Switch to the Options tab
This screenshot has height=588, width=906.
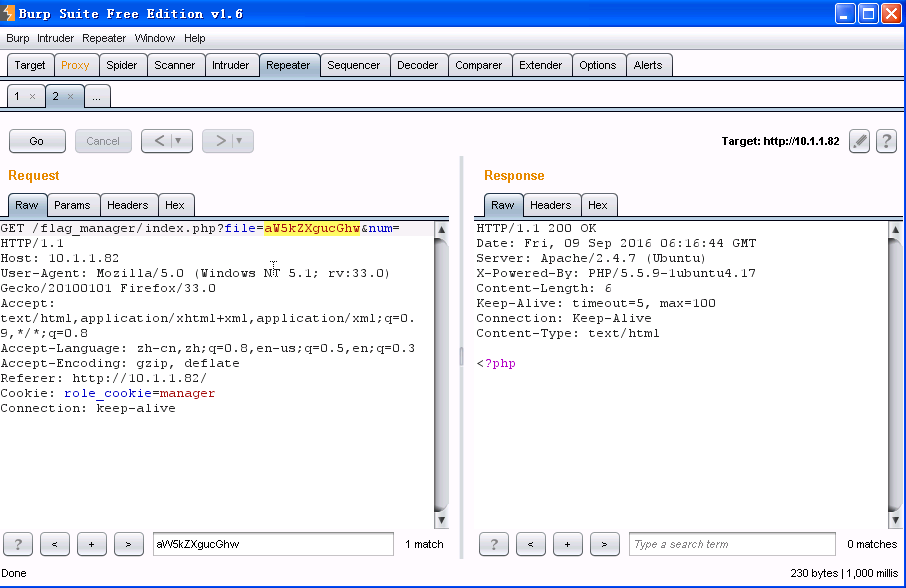click(598, 65)
